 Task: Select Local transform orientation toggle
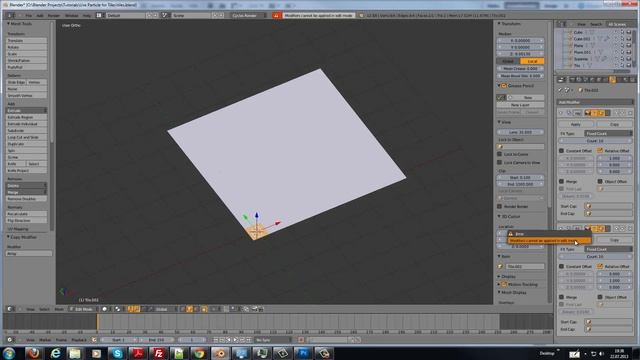click(532, 61)
